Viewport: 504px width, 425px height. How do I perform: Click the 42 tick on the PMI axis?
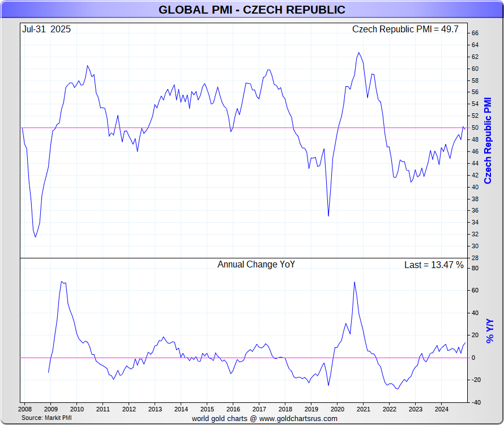[475, 175]
